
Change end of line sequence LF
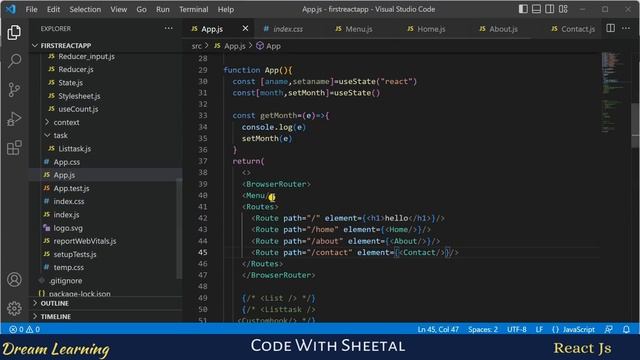539,329
